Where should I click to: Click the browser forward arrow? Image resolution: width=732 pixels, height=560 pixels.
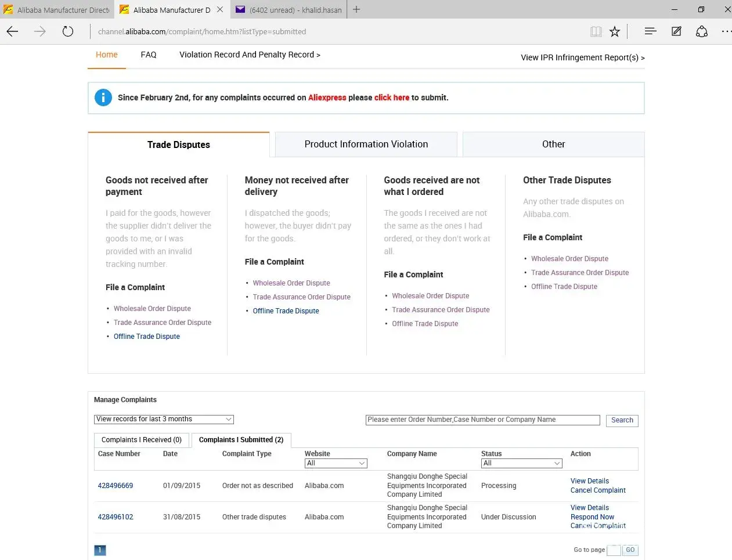click(x=40, y=31)
